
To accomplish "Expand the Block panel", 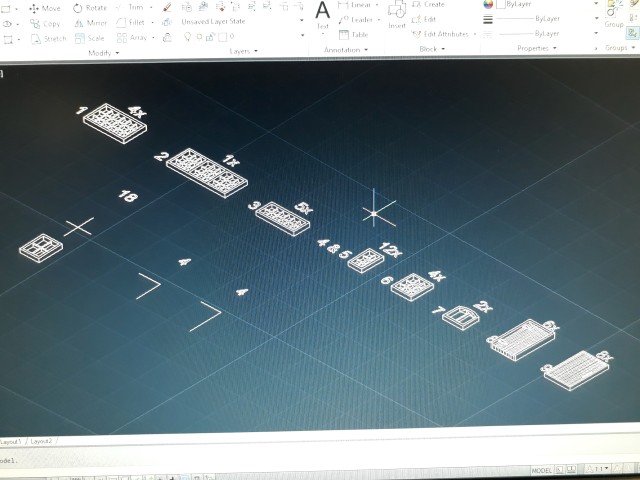I will click(x=432, y=49).
